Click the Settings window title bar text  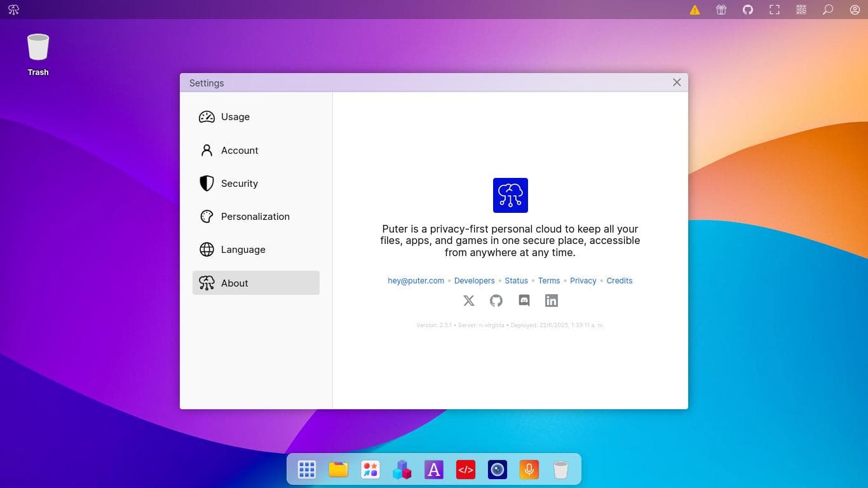[x=207, y=83]
